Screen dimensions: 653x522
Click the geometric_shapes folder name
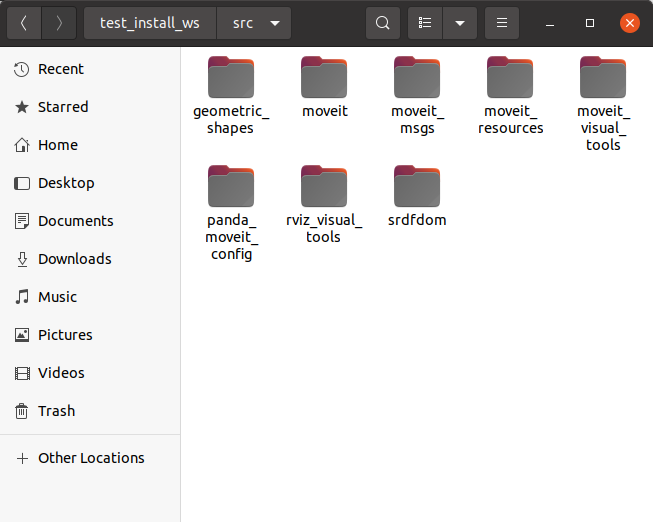pos(231,120)
